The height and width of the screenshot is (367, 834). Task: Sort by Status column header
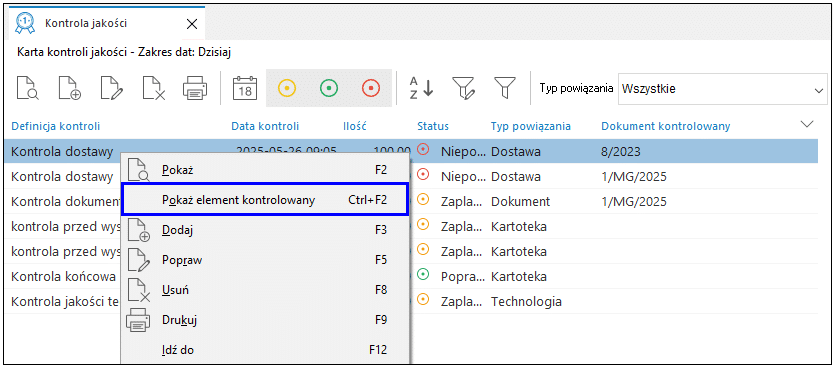tap(433, 127)
